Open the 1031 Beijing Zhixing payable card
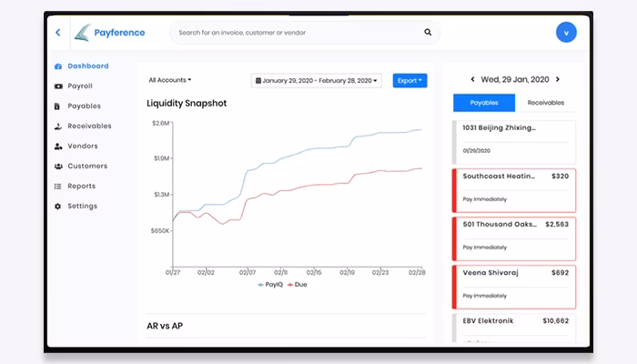The width and height of the screenshot is (637, 364). [514, 142]
